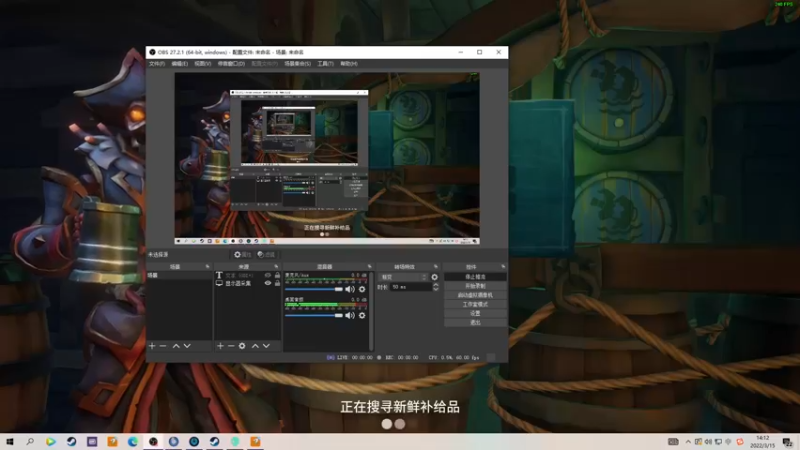
Task: Open Settings from the Controls panel
Action: tap(475, 313)
